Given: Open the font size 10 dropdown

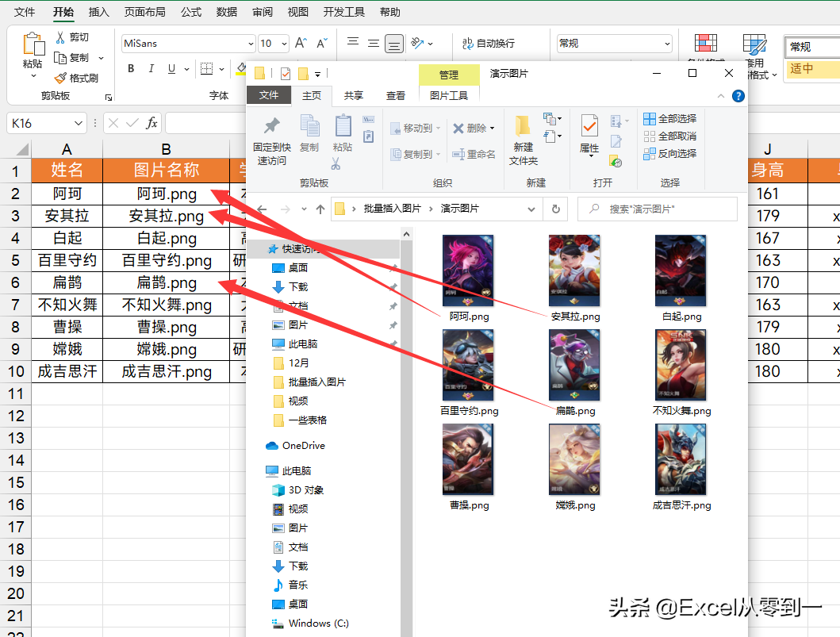Looking at the screenshot, I should tap(284, 44).
